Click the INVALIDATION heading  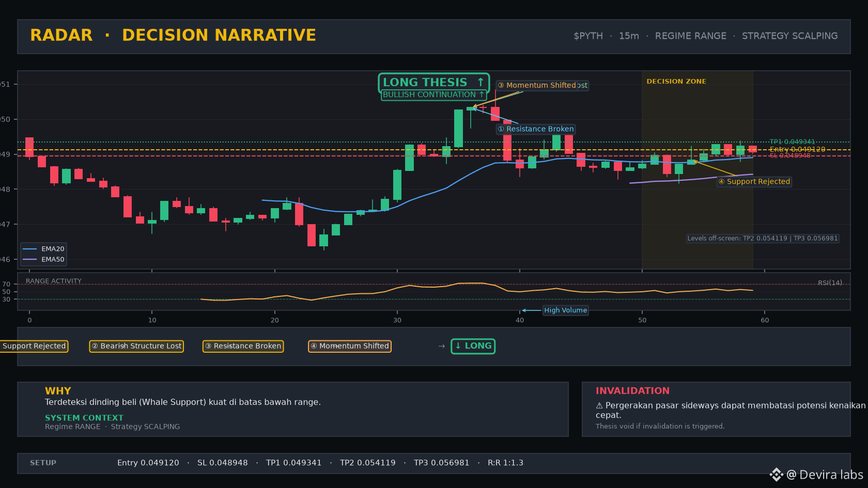tap(632, 391)
